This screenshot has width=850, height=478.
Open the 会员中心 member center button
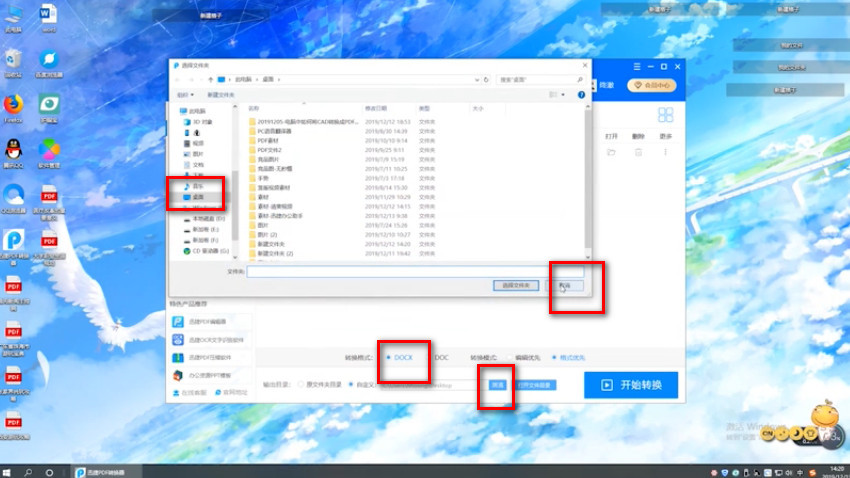pos(652,85)
